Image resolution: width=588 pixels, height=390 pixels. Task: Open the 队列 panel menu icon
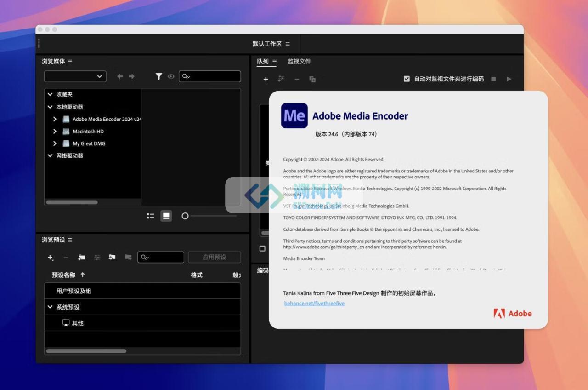point(274,62)
